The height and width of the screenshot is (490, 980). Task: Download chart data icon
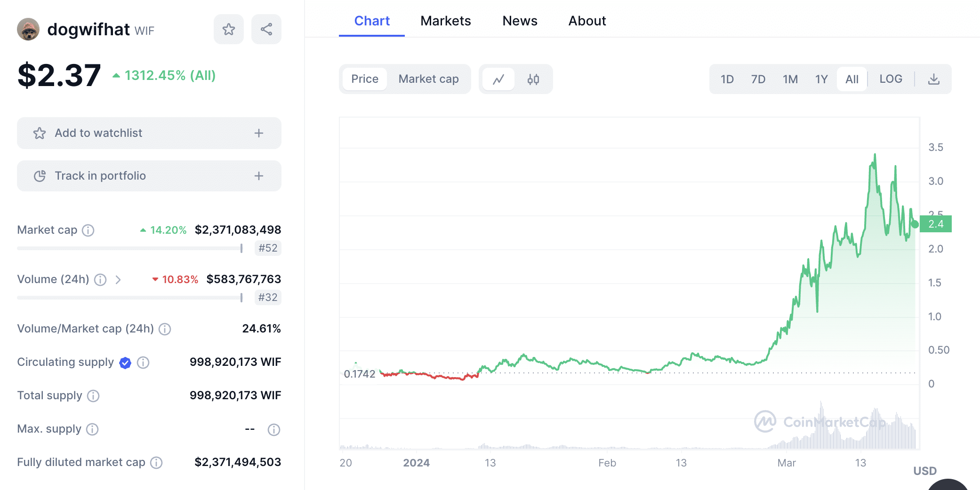tap(934, 79)
